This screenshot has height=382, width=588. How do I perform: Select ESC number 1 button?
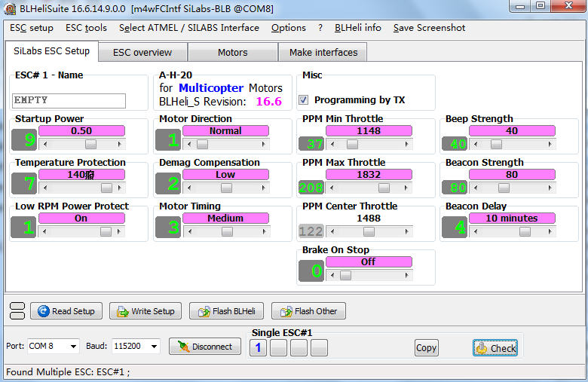[258, 347]
